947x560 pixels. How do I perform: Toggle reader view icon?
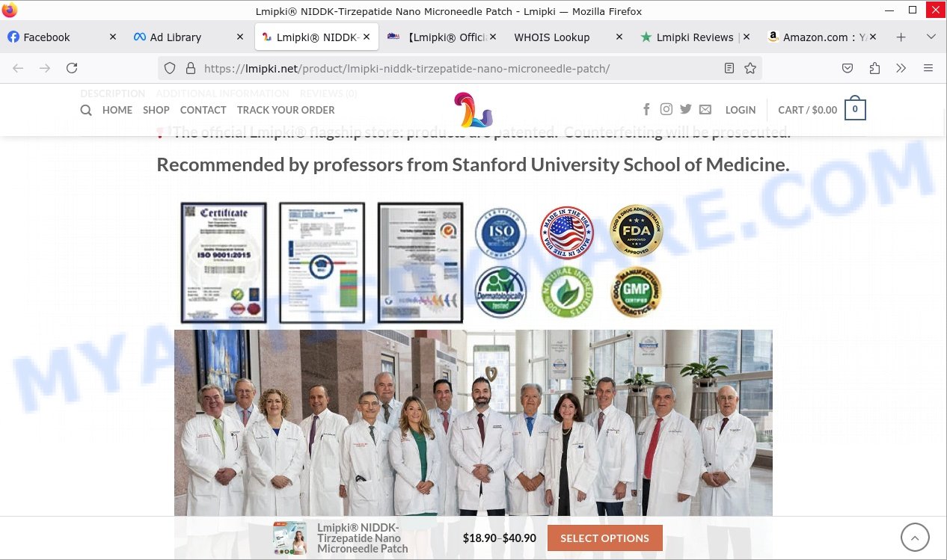729,68
